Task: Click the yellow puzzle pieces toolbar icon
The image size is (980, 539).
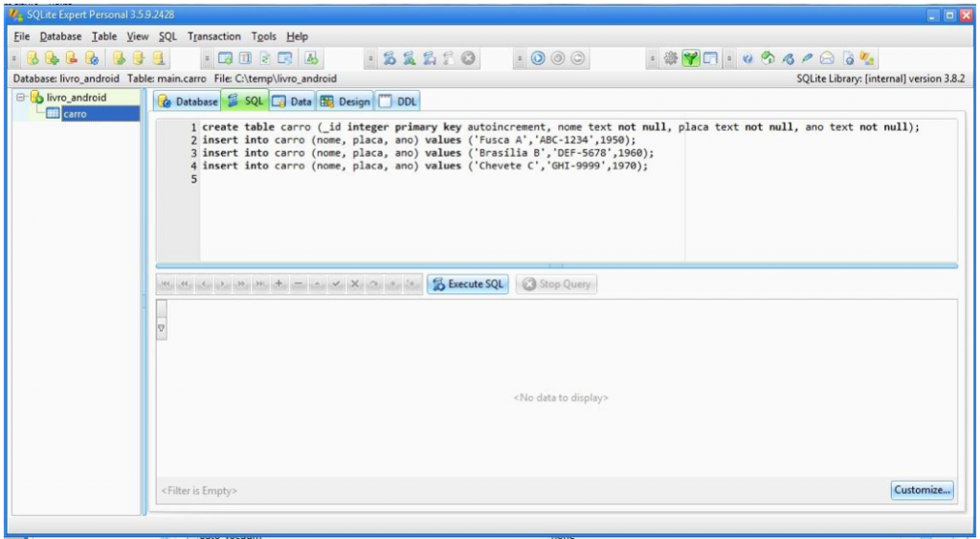Action: tap(866, 58)
